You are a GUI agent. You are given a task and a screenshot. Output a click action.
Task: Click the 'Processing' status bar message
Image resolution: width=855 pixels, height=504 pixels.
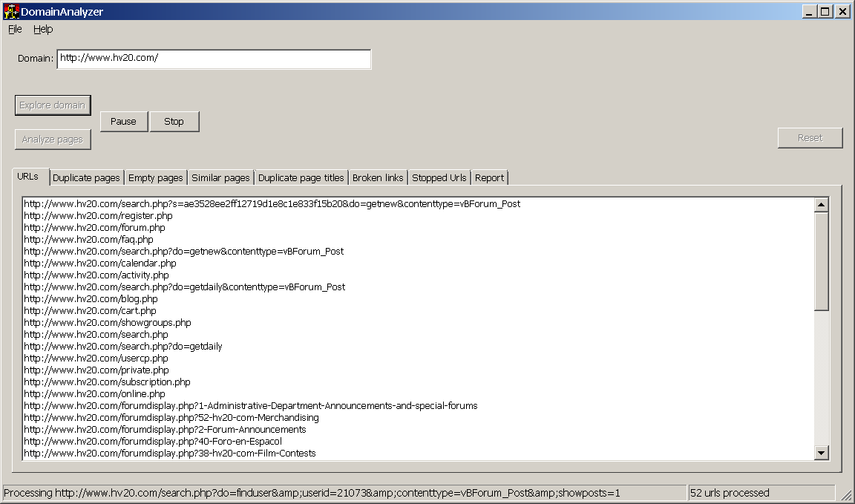point(312,493)
